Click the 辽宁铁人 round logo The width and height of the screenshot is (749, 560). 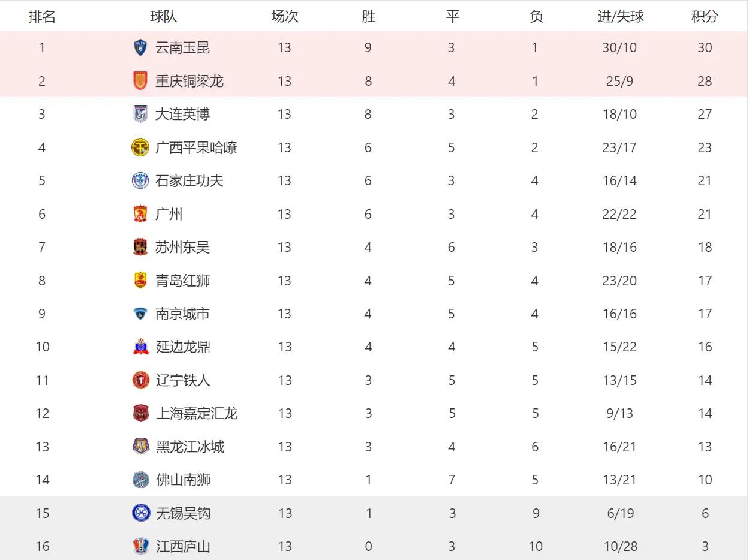tap(140, 380)
